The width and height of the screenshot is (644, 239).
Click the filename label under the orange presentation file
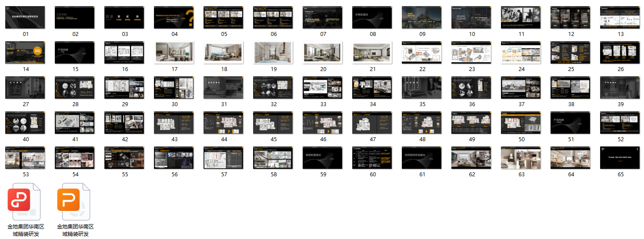75,230
